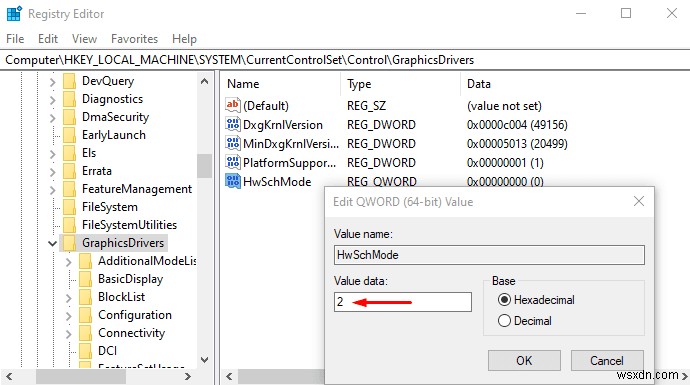Expand the DmaSecurity tree node
The image size is (690, 385).
click(x=53, y=118)
